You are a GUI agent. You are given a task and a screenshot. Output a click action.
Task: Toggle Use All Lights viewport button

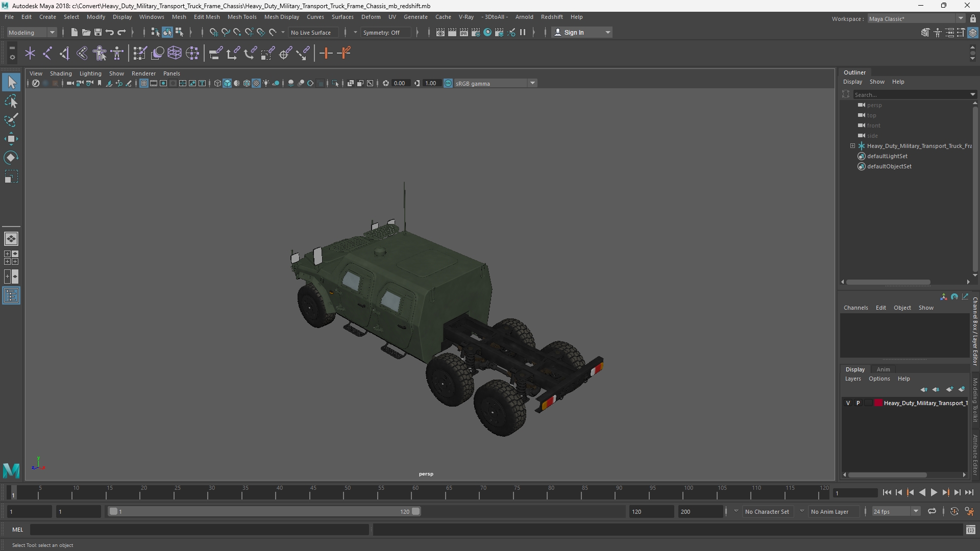pyautogui.click(x=266, y=83)
